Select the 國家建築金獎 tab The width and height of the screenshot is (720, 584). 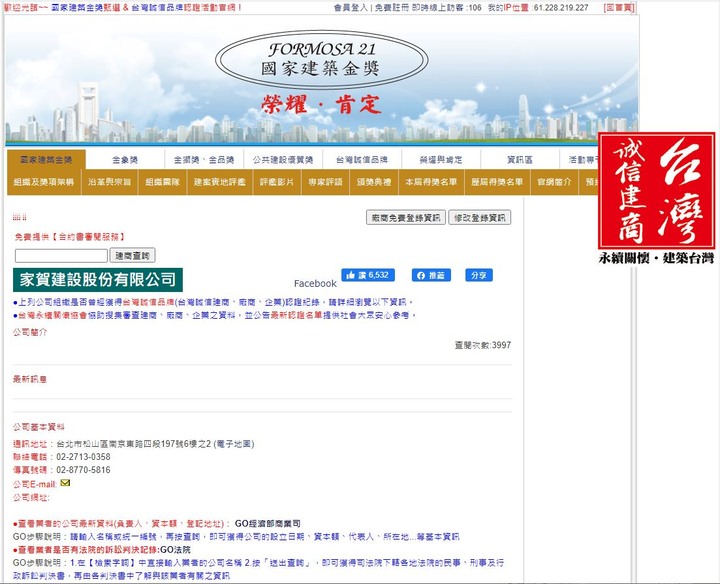point(46,159)
